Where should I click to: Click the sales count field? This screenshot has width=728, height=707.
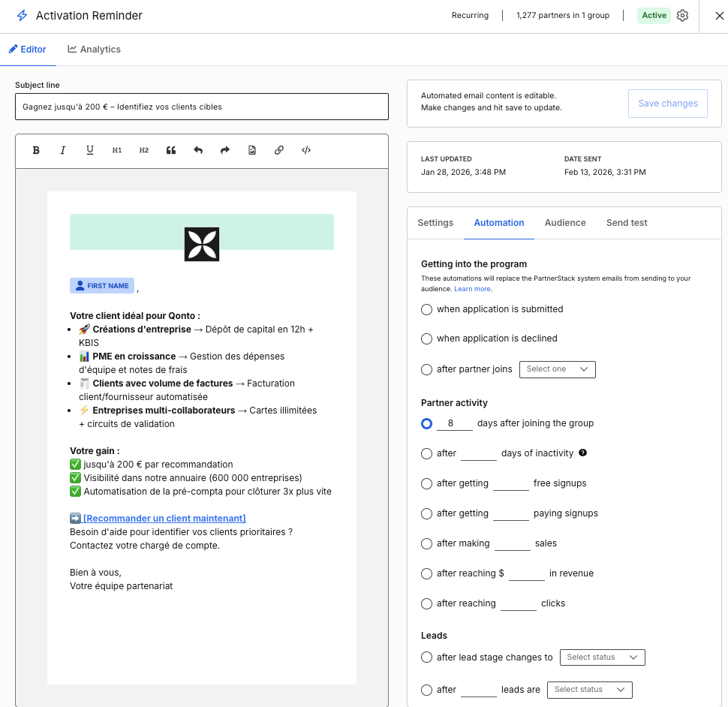tap(512, 543)
